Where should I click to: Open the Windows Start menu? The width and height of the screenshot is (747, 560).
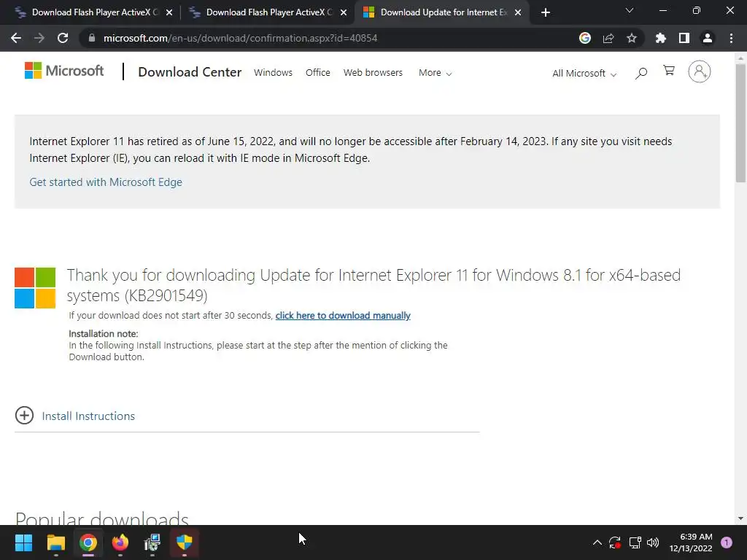(x=23, y=542)
